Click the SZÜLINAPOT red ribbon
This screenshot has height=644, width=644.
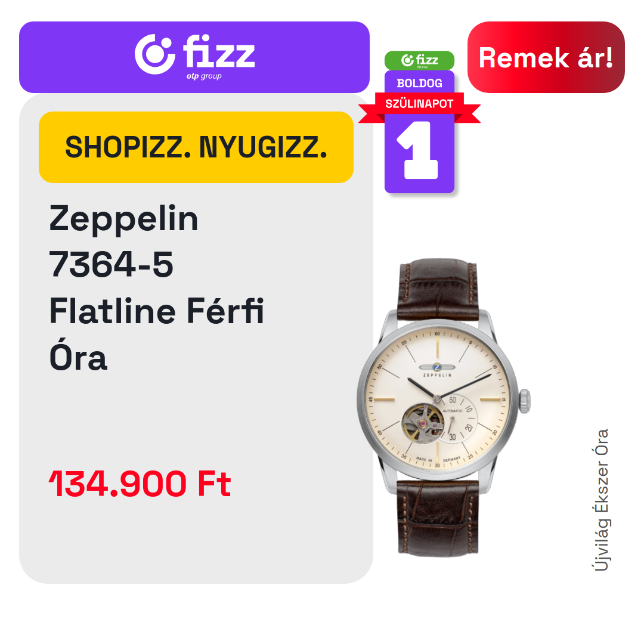point(419,104)
